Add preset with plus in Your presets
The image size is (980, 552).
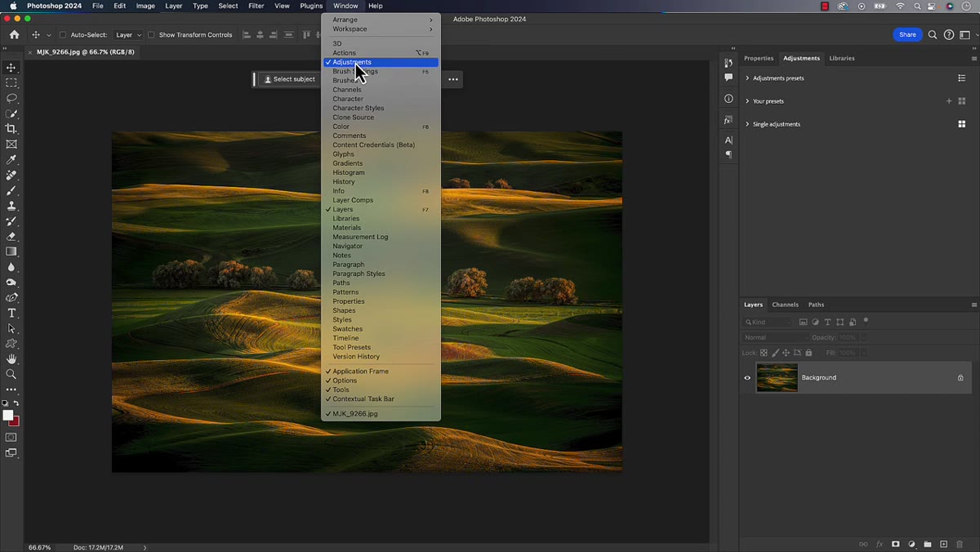[948, 101]
